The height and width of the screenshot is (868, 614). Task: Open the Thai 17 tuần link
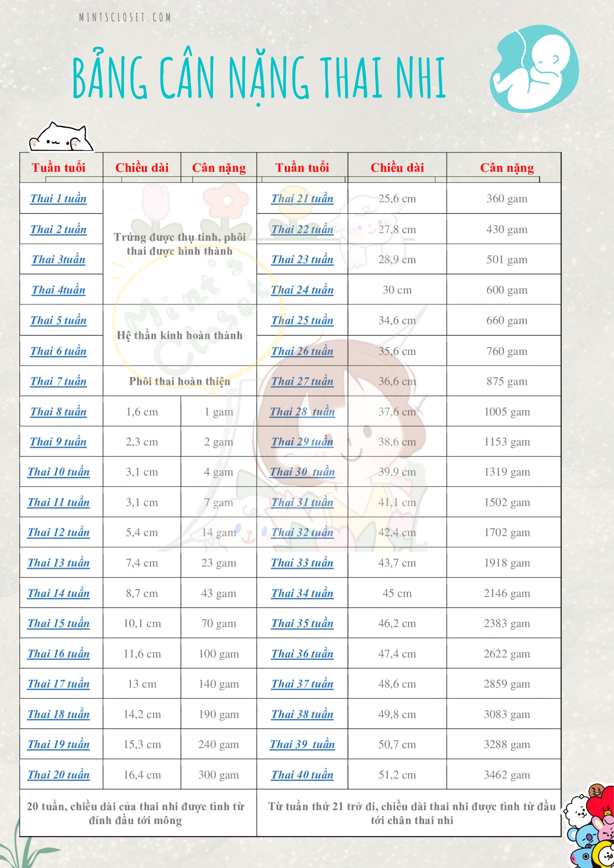click(58, 684)
